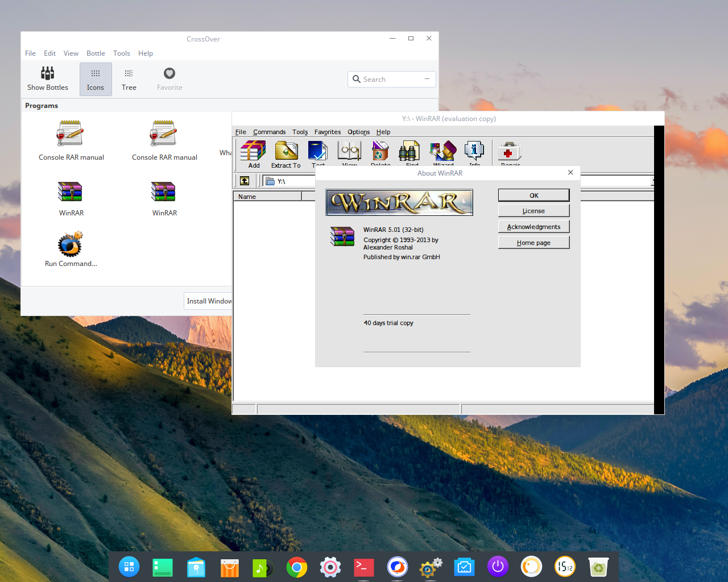The width and height of the screenshot is (728, 582).
Task: Open Google Chrome from the dock
Action: tap(296, 567)
